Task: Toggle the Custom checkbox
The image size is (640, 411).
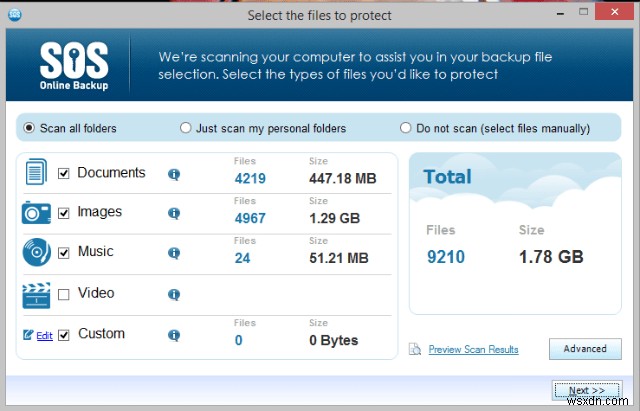Action: click(x=64, y=335)
